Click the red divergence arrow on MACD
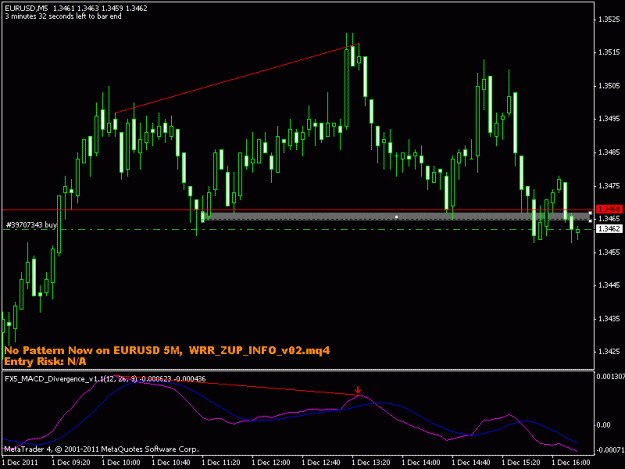This screenshot has width=625, height=469. coord(358,390)
